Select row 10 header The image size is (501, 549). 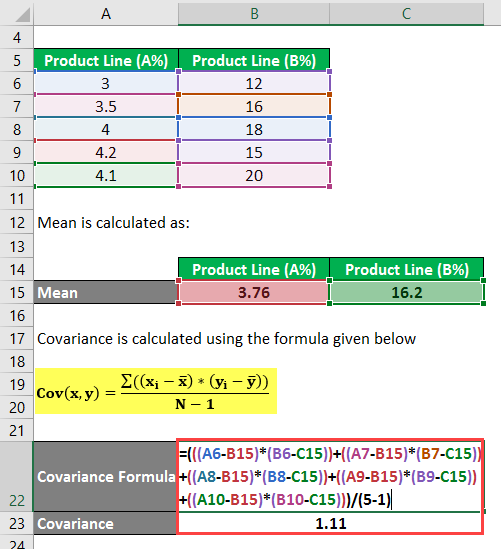[16, 176]
